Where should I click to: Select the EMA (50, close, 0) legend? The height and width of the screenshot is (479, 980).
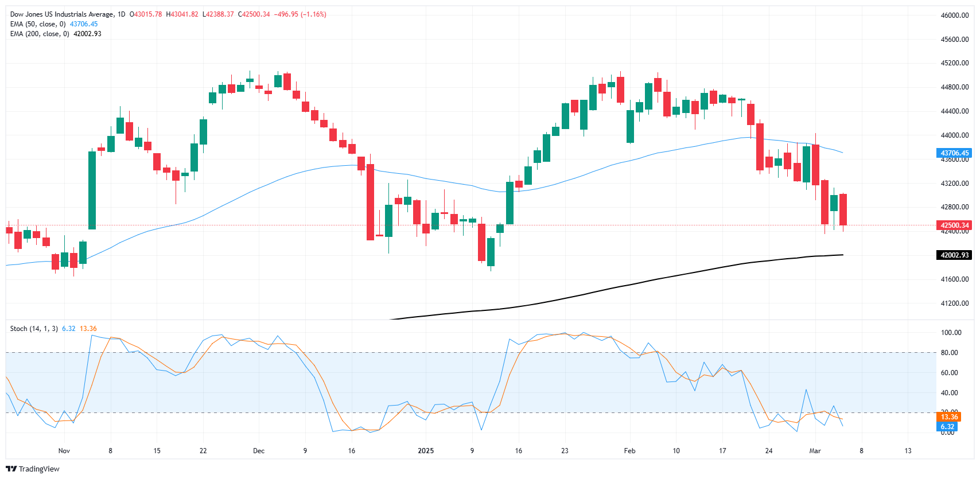(x=38, y=24)
